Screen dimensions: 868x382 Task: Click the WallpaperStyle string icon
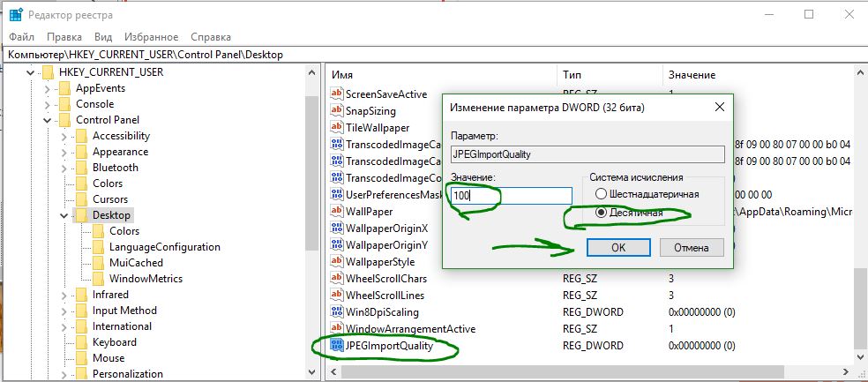(x=337, y=261)
